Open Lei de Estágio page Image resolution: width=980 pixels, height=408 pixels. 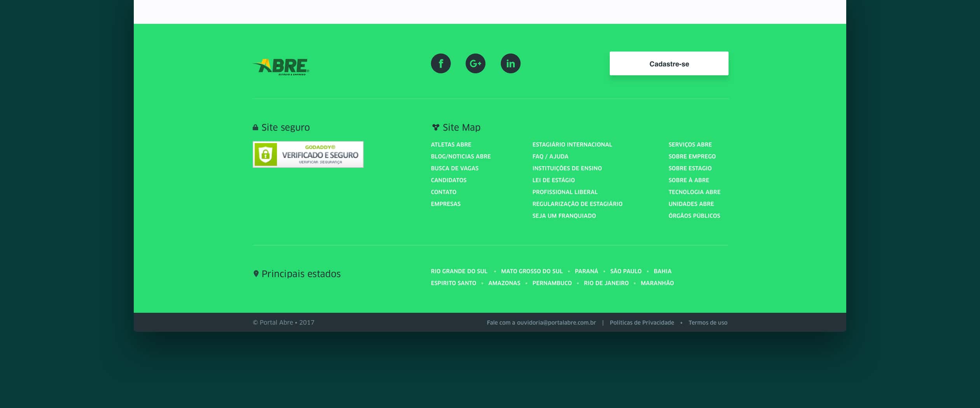coord(553,180)
